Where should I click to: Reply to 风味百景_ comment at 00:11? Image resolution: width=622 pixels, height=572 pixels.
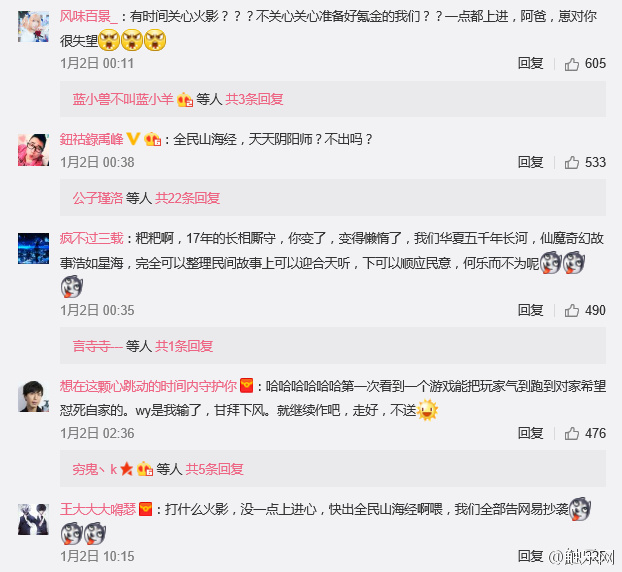click(x=530, y=63)
